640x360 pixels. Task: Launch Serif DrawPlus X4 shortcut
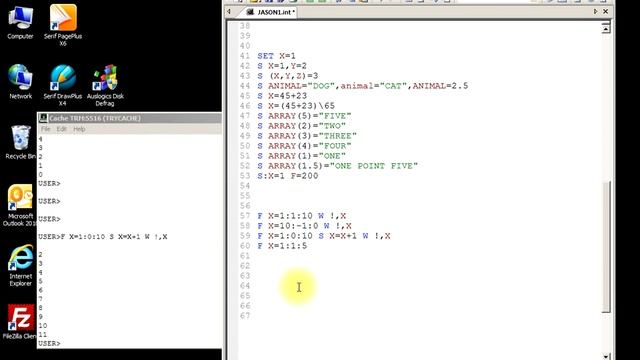click(x=62, y=85)
